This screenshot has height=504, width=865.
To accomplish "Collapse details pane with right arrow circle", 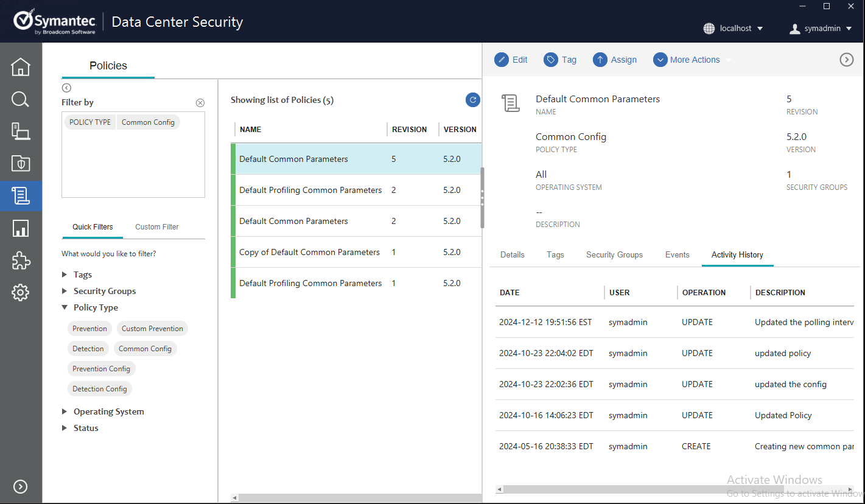I will tap(846, 60).
